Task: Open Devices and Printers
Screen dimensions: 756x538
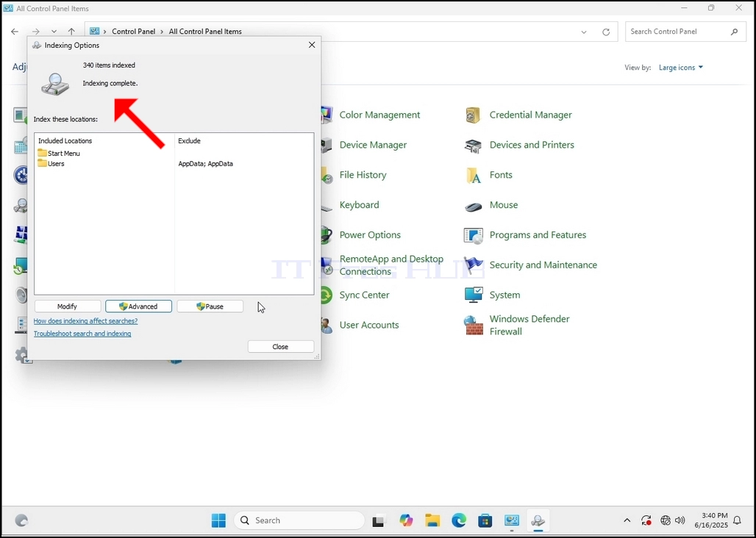Action: [532, 145]
